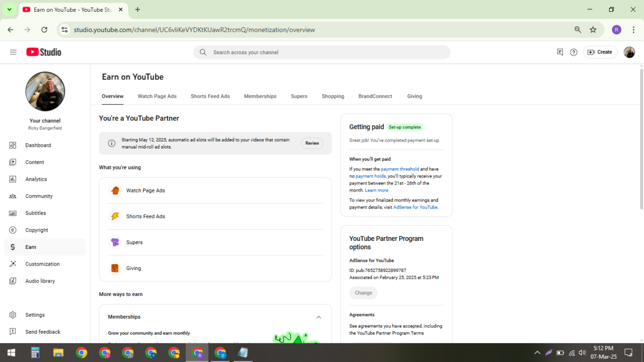This screenshot has height=362, width=644.
Task: Click the Change button for AdSense
Action: point(363,293)
